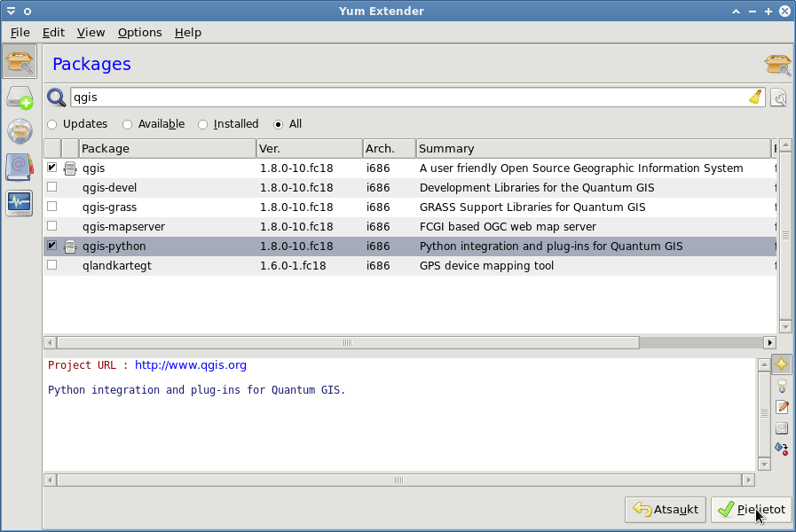Sort by the Package column header
Image resolution: width=796 pixels, height=532 pixels.
[168, 149]
